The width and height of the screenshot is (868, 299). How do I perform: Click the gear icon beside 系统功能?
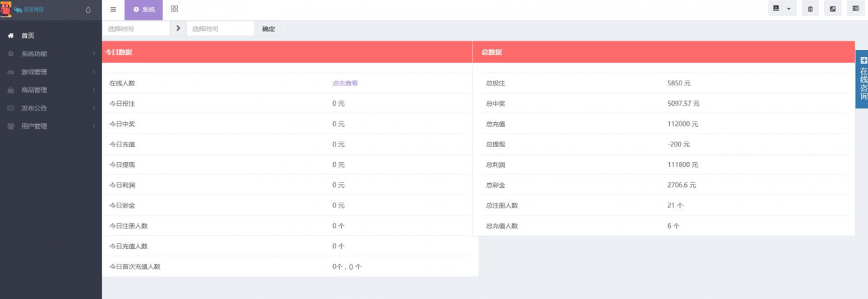[x=10, y=54]
